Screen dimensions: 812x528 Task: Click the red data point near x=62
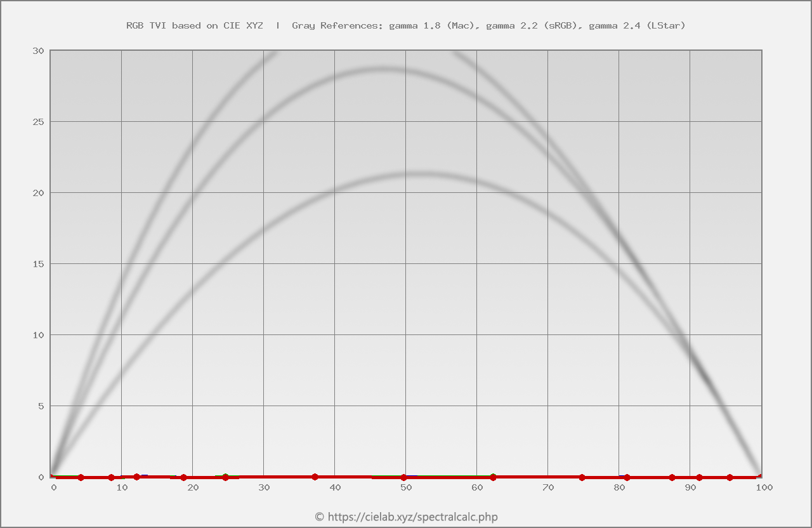[493, 477]
